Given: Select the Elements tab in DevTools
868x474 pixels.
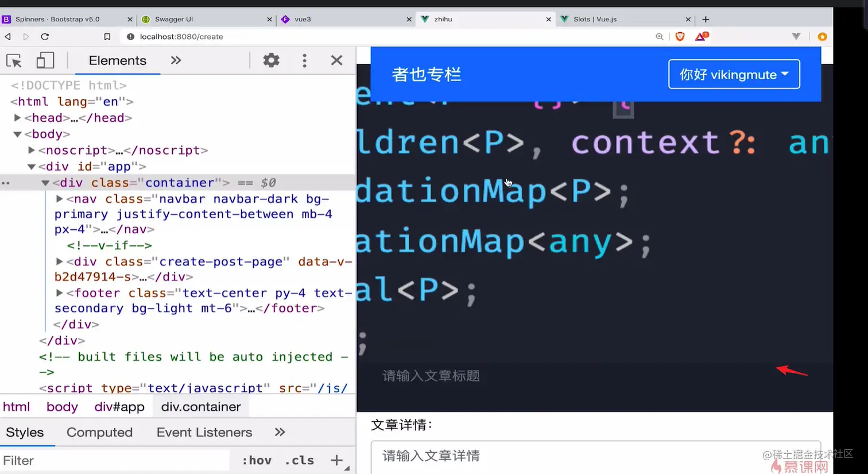Looking at the screenshot, I should 118,60.
